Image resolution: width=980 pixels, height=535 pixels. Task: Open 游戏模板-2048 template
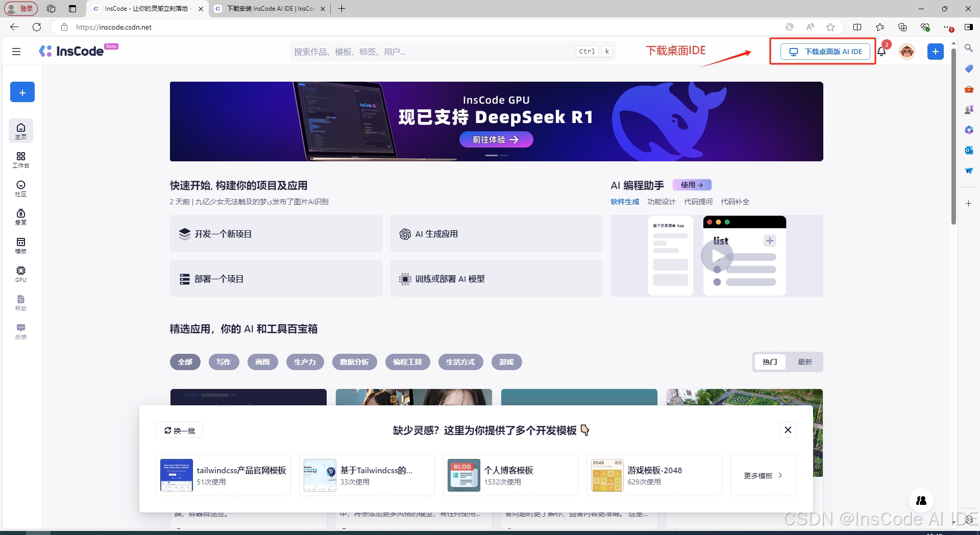(654, 475)
